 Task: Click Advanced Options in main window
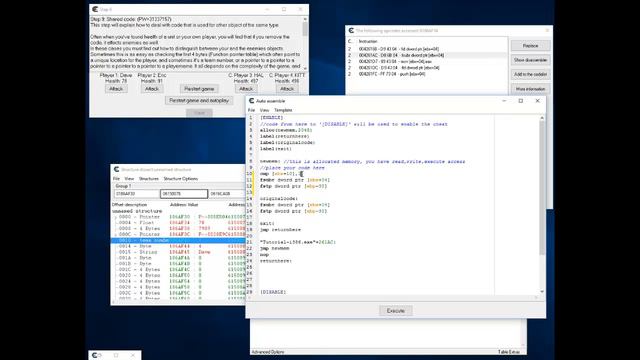tap(268, 352)
